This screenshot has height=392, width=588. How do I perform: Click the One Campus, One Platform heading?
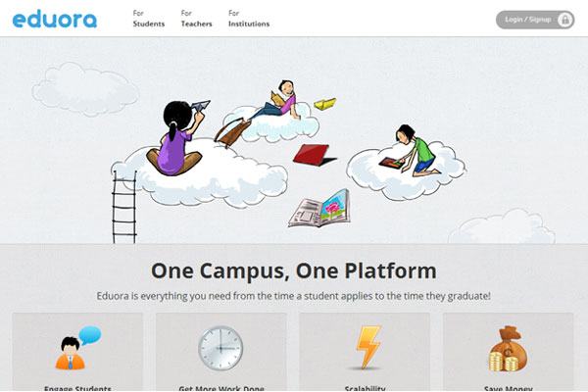[294, 270]
